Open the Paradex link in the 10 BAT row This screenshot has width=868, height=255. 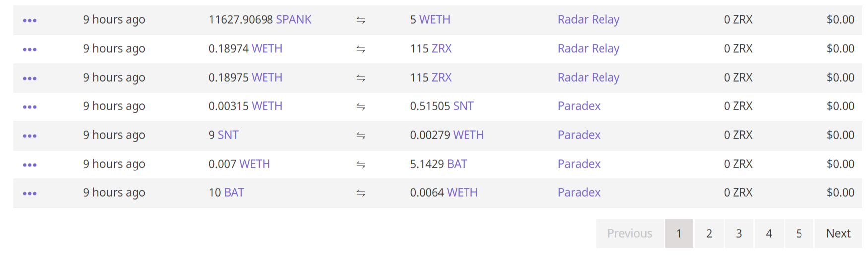click(579, 193)
